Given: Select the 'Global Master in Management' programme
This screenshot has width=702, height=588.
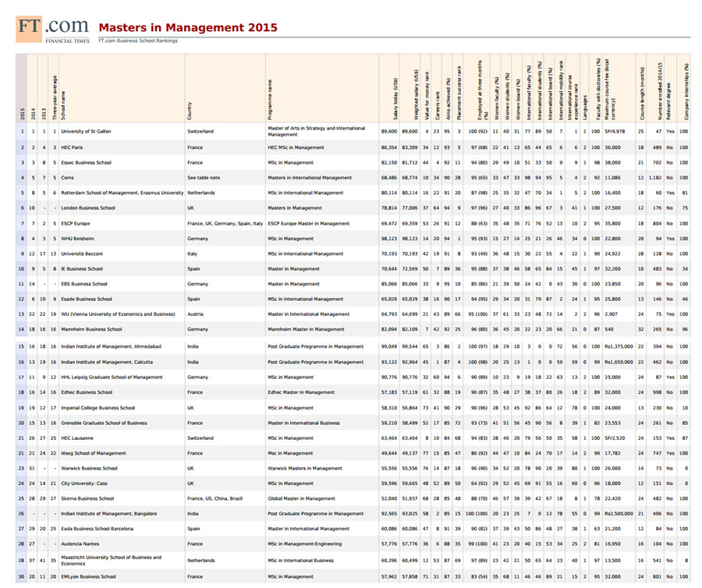Looking at the screenshot, I should [x=301, y=499].
